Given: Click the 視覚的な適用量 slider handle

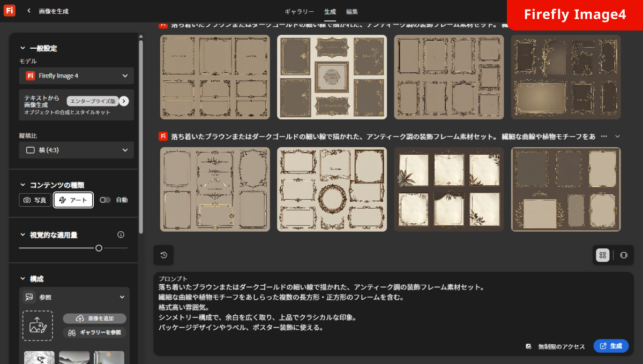Looking at the screenshot, I should (x=99, y=248).
